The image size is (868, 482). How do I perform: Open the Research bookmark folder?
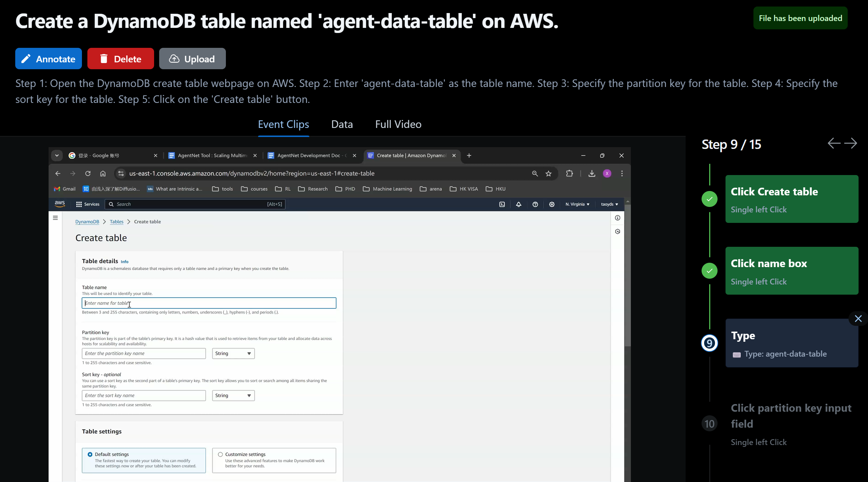coord(313,189)
